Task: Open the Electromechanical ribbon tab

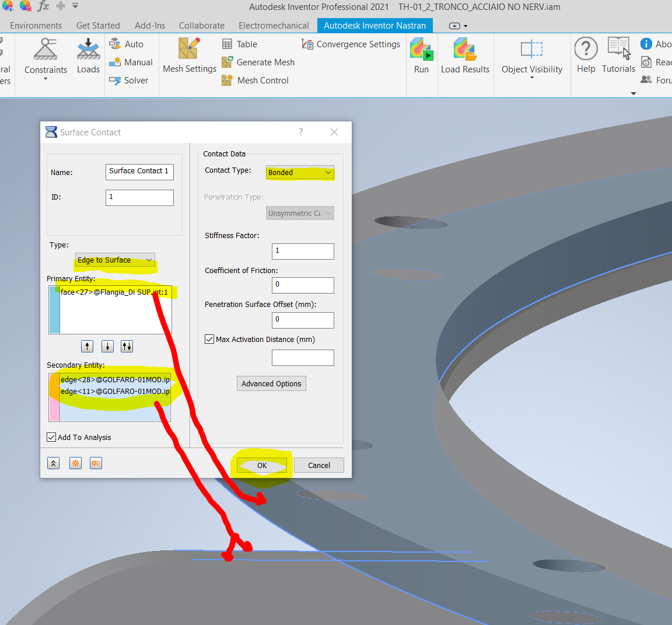Action: click(274, 25)
